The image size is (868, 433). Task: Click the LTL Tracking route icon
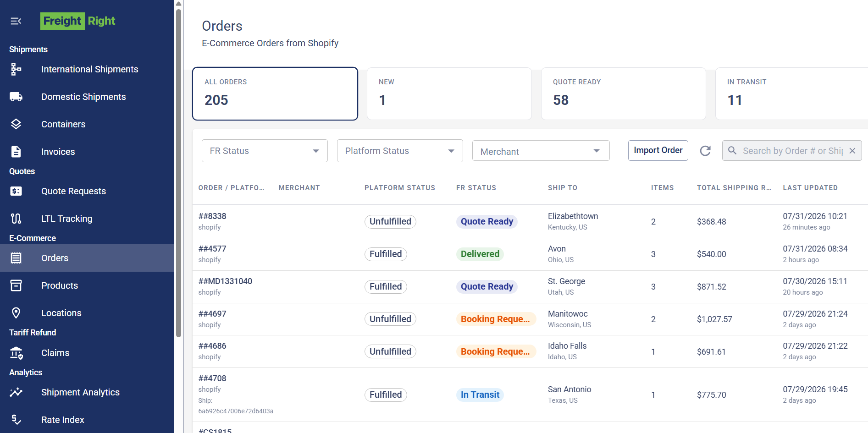tap(16, 219)
